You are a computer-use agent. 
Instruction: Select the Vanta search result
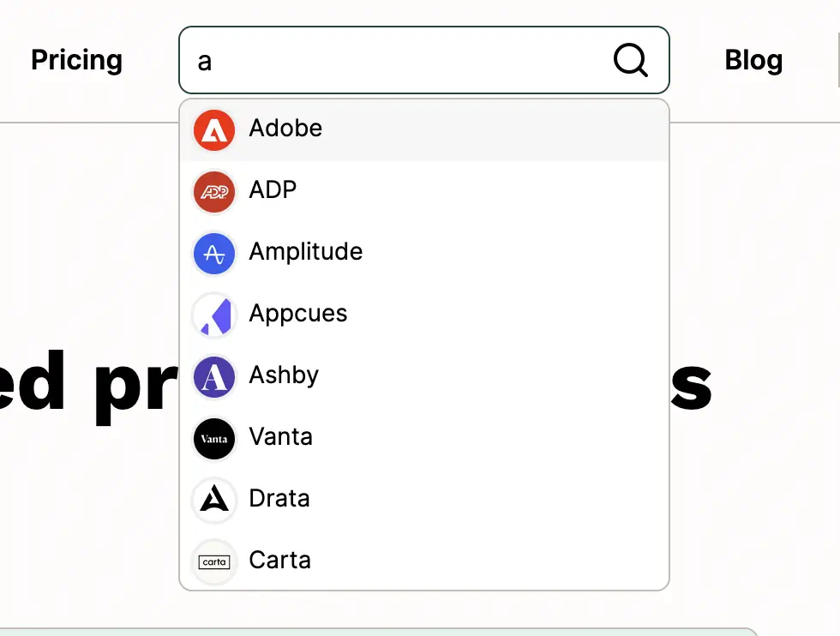tap(424, 439)
